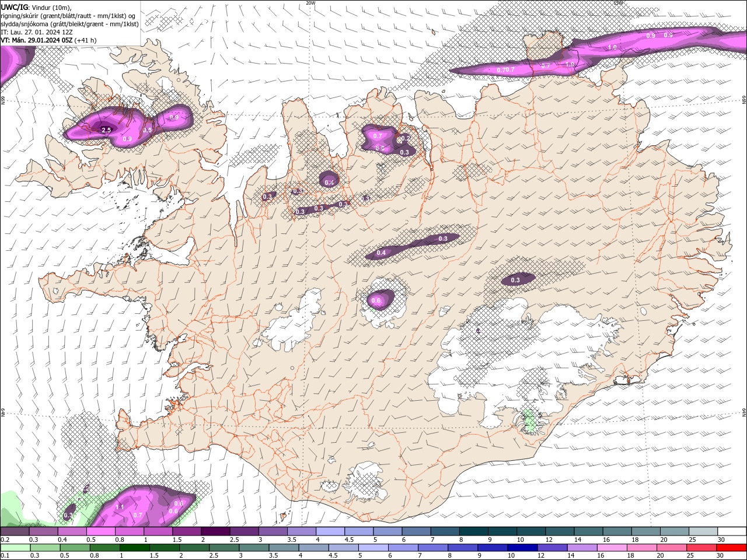This screenshot has width=747, height=560.
Task: Click the '20W' longitude label on the map edge
Action: [310, 2]
